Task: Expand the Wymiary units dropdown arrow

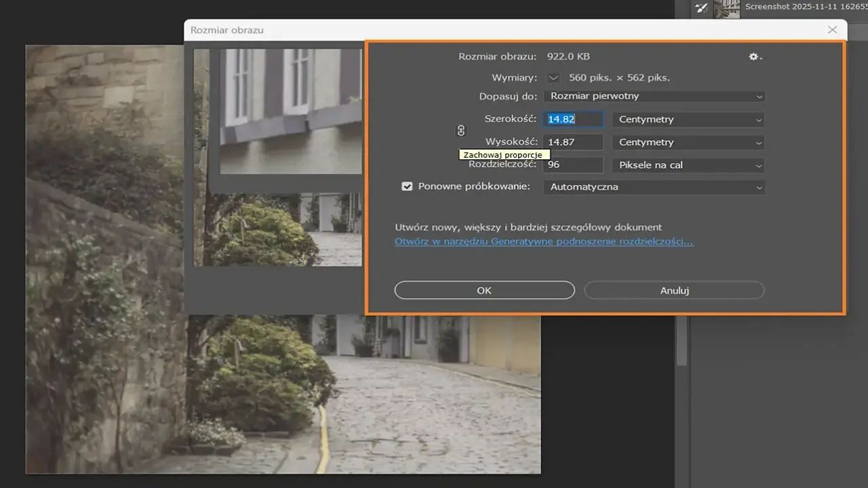Action: 553,78
